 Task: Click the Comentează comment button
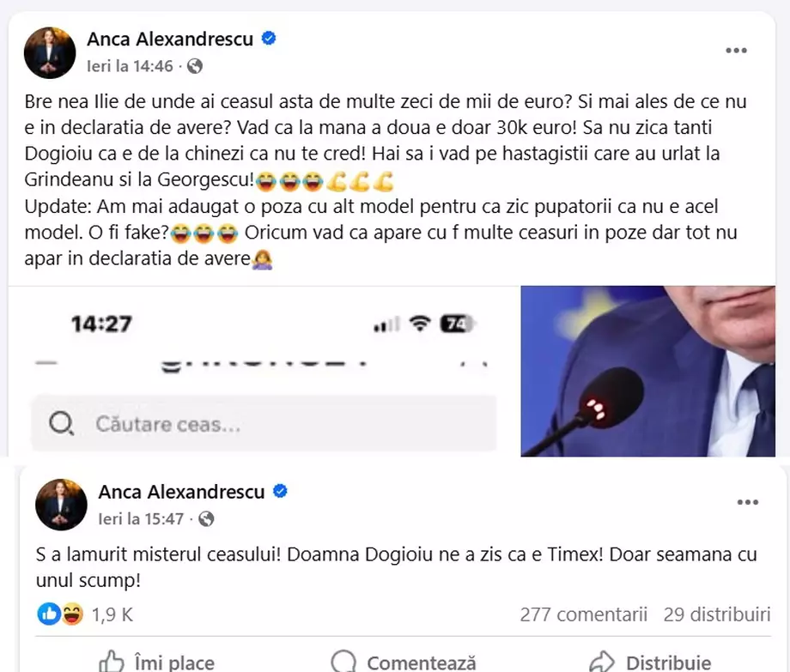(x=403, y=662)
